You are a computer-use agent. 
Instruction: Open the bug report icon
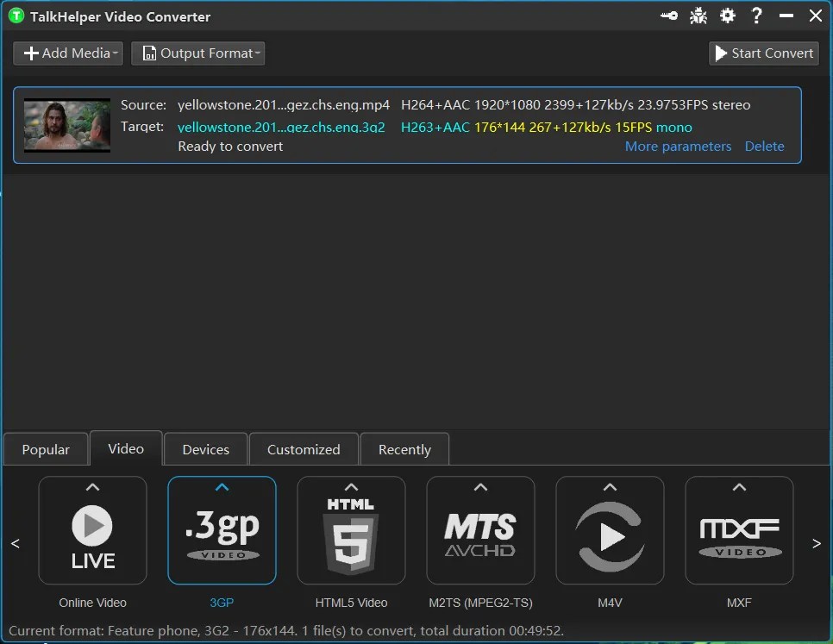coord(698,15)
